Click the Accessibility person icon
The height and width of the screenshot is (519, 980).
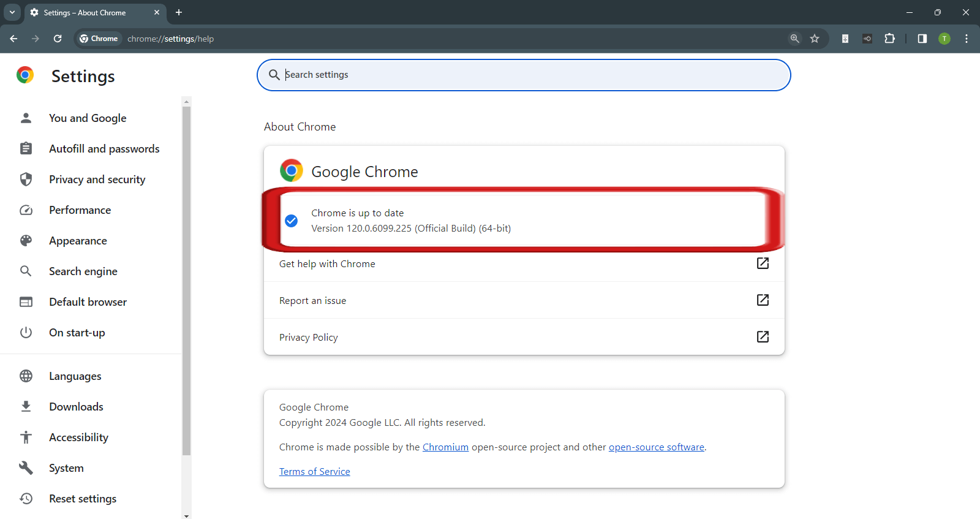click(26, 438)
